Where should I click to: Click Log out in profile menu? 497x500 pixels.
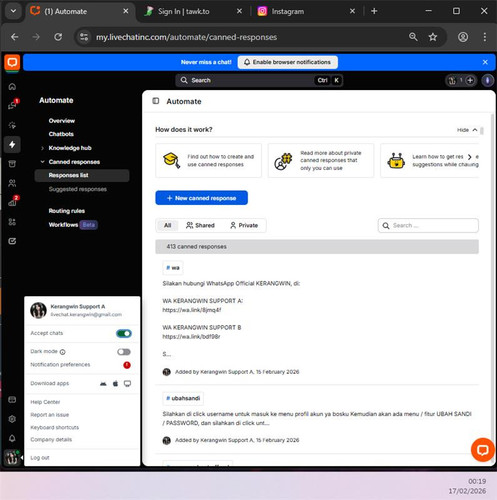(40, 458)
